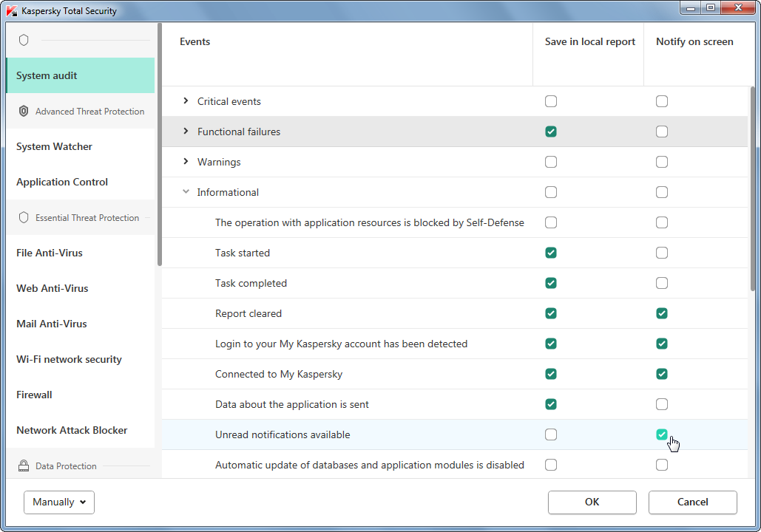
Task: Open System Watcher settings
Action: pos(81,146)
